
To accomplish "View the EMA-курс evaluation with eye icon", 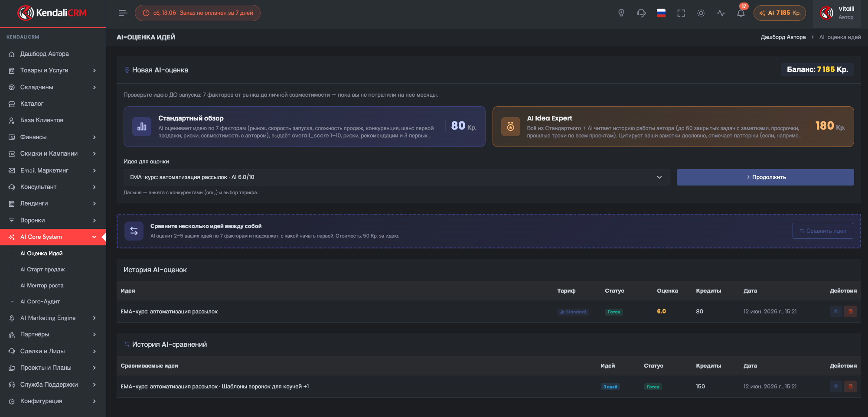I will point(836,312).
